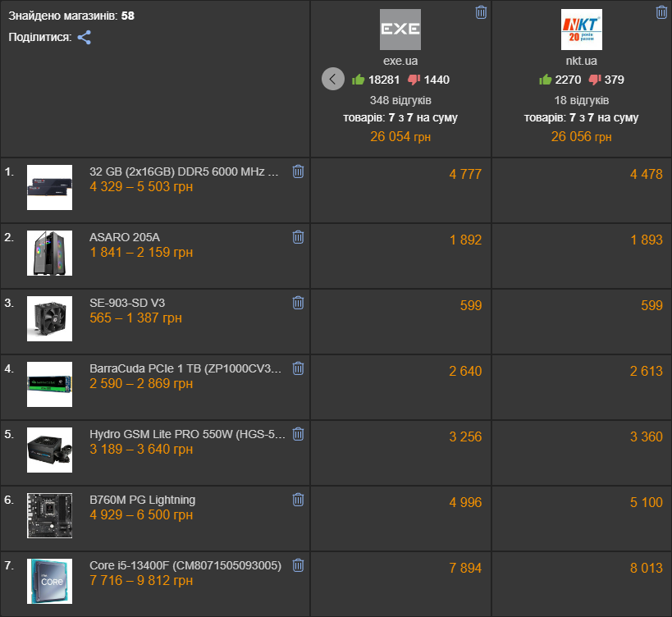Delete the 32 GB DDR5 6000 MHz item
Screen dimensions: 672x617
point(298,171)
